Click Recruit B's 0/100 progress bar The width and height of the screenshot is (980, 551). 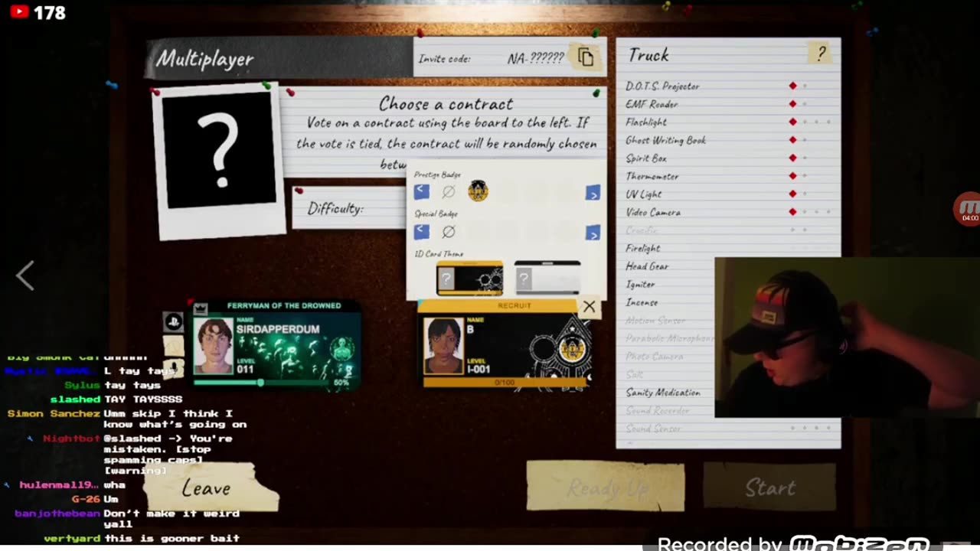tap(505, 382)
